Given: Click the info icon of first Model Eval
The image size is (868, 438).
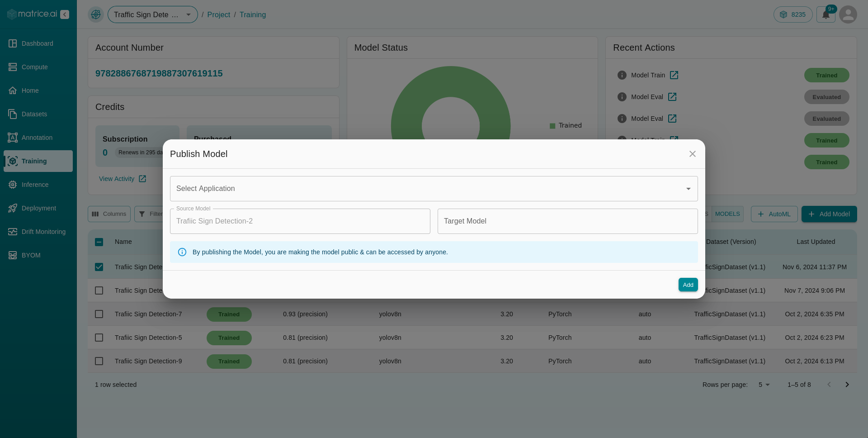Looking at the screenshot, I should point(622,97).
